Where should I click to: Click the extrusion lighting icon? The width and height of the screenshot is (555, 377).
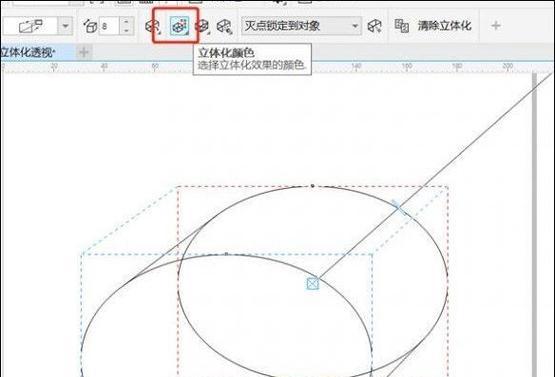click(225, 26)
